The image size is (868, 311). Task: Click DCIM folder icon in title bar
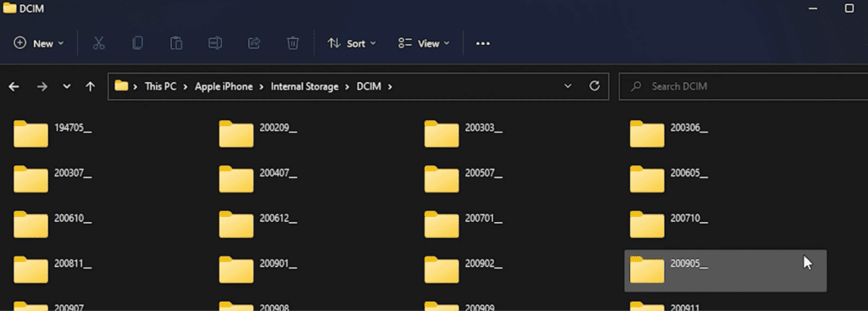coord(9,8)
